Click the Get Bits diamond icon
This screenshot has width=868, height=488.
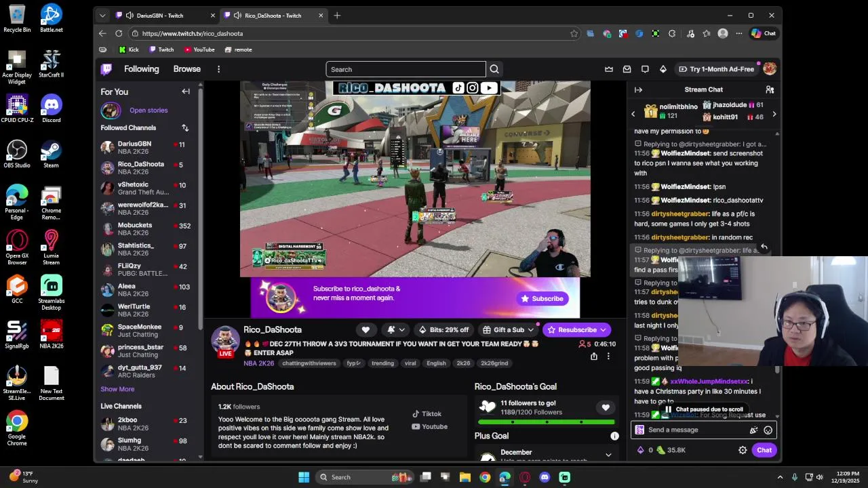pos(663,69)
